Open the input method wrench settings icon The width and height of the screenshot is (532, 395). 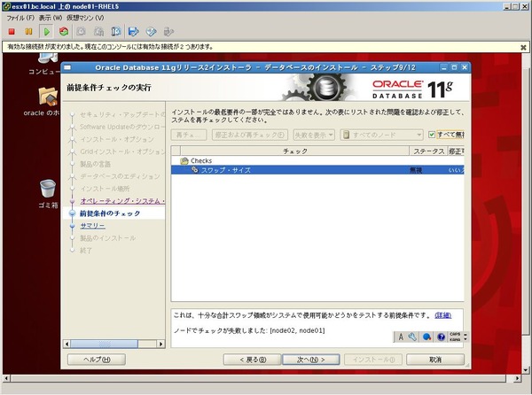[x=412, y=337]
